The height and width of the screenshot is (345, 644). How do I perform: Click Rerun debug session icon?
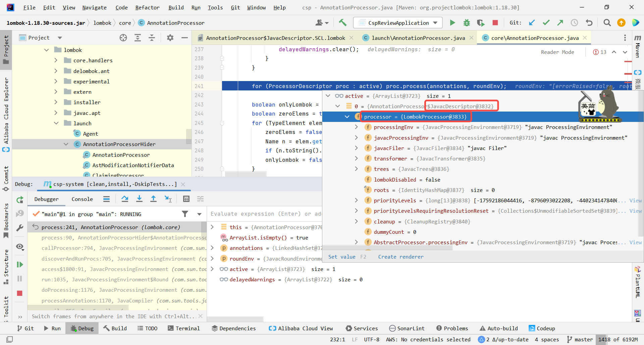pyautogui.click(x=20, y=200)
